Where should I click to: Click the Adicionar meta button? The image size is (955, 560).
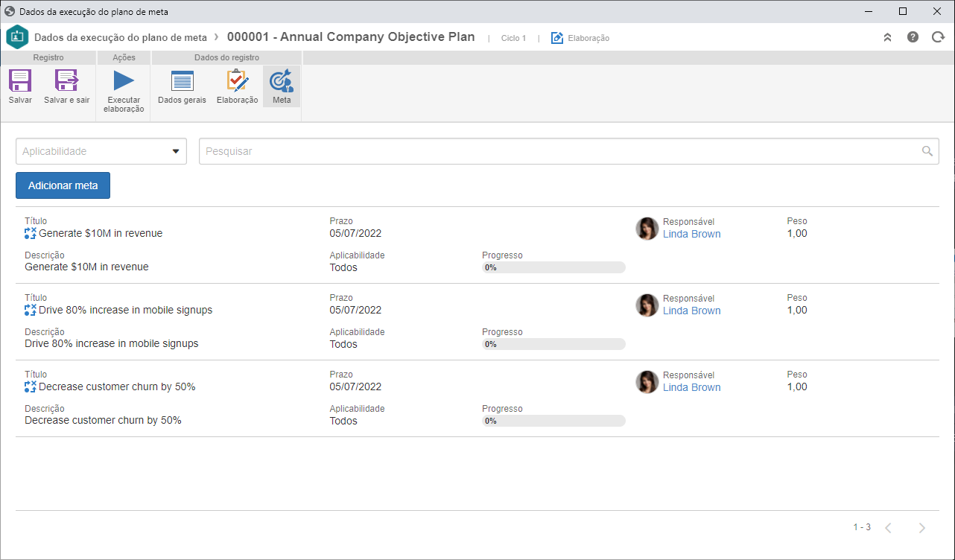[63, 185]
